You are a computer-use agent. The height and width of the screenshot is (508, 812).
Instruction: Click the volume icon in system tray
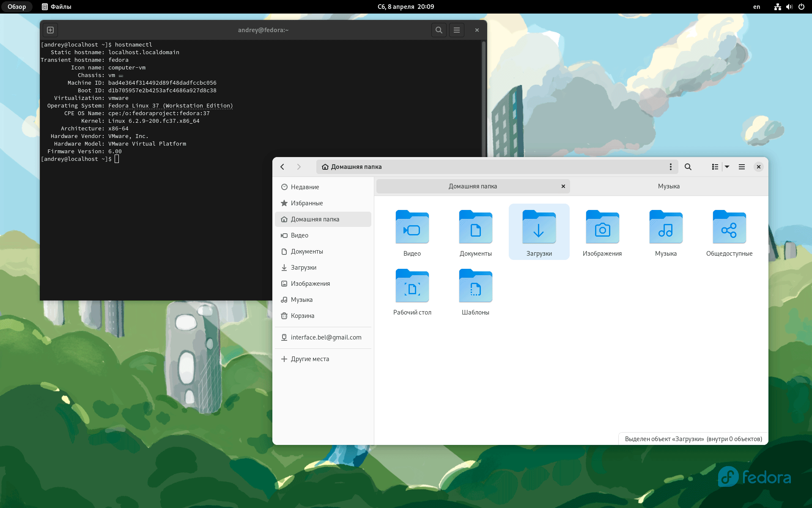[789, 7]
